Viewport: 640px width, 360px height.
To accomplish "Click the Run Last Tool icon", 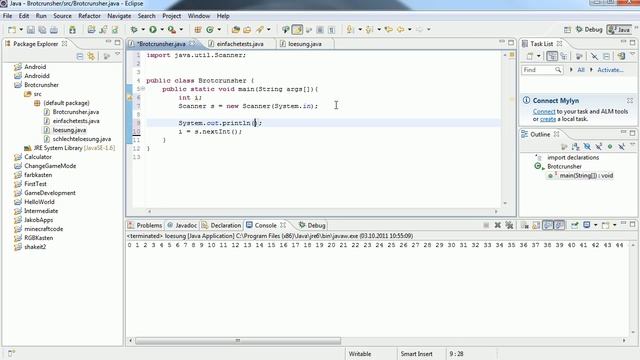I will tap(172, 29).
